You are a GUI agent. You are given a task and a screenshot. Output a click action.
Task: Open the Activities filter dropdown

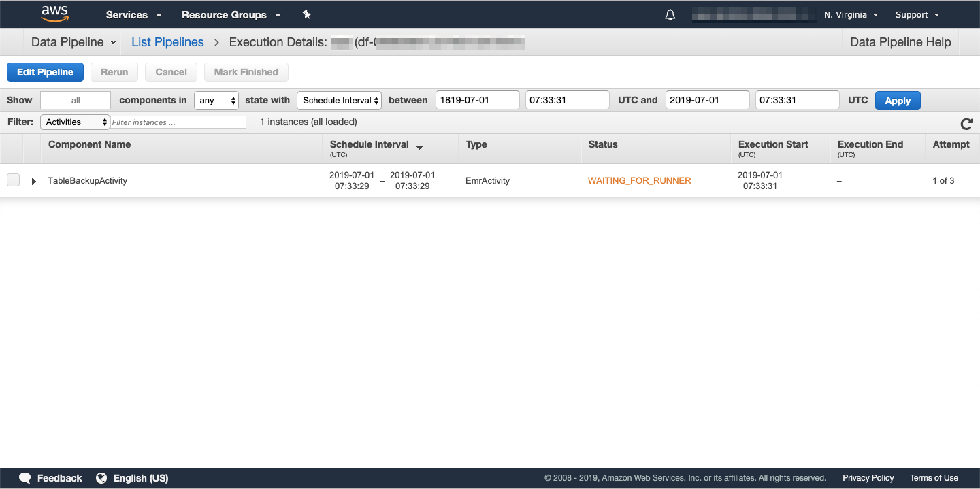[75, 122]
